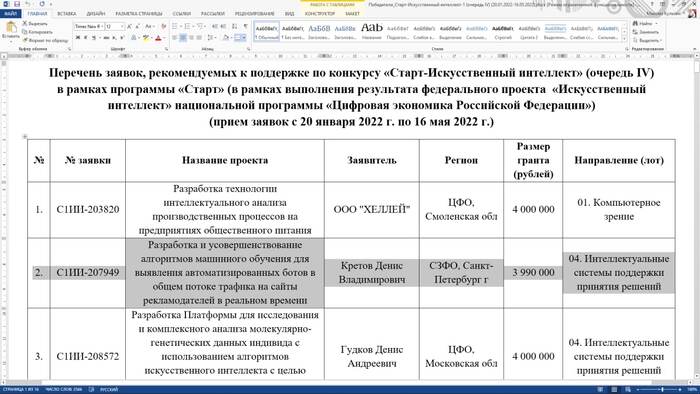Toggle Underline formatting (Ч)
The width and height of the screenshot is (700, 394).
click(x=94, y=38)
